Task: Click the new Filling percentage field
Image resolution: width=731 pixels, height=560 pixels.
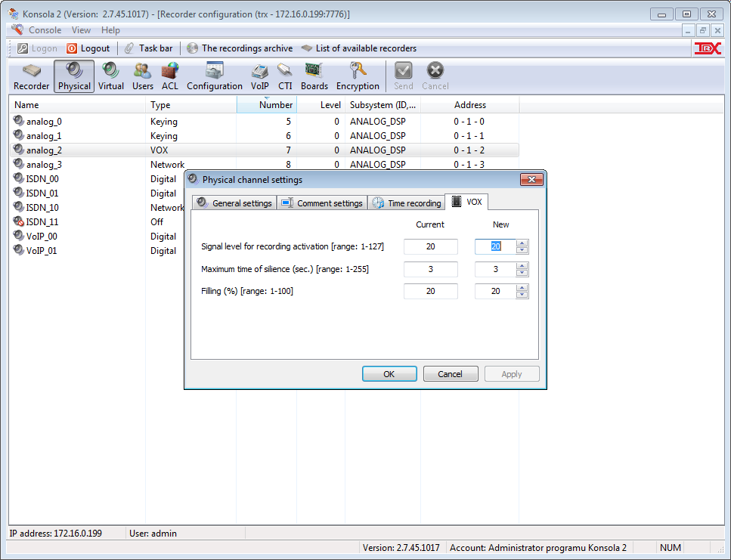Action: [496, 291]
